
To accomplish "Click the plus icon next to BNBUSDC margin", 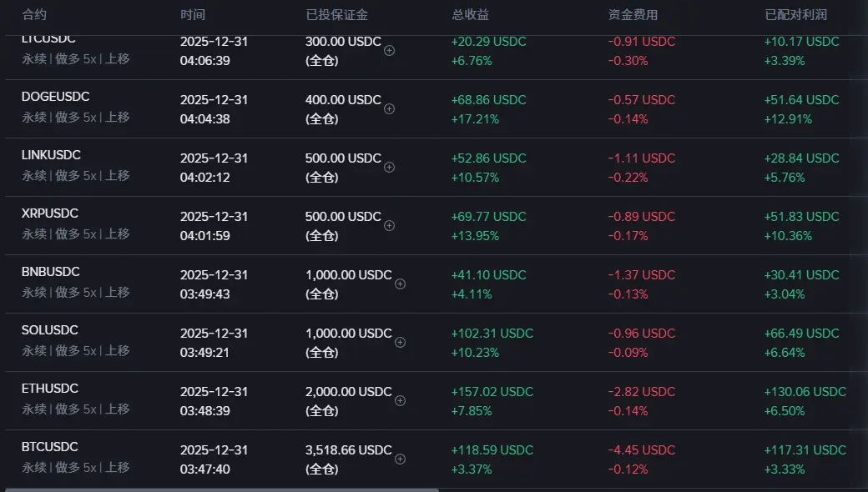I will tap(400, 284).
